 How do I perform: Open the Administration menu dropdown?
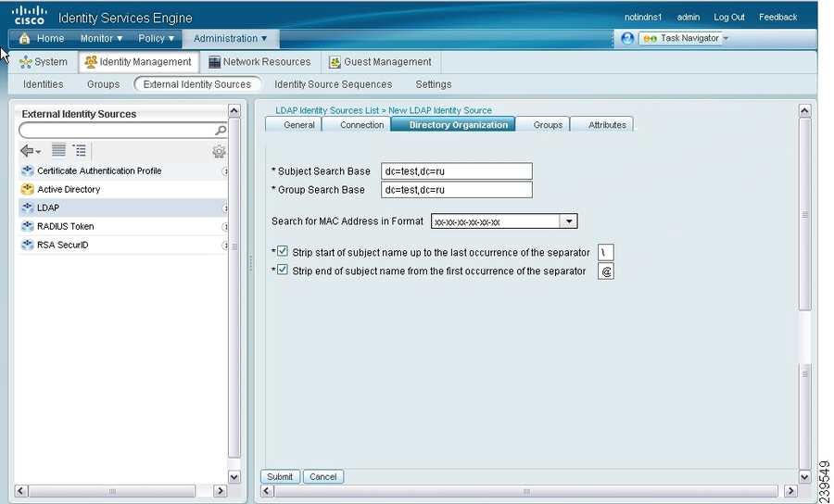(230, 39)
